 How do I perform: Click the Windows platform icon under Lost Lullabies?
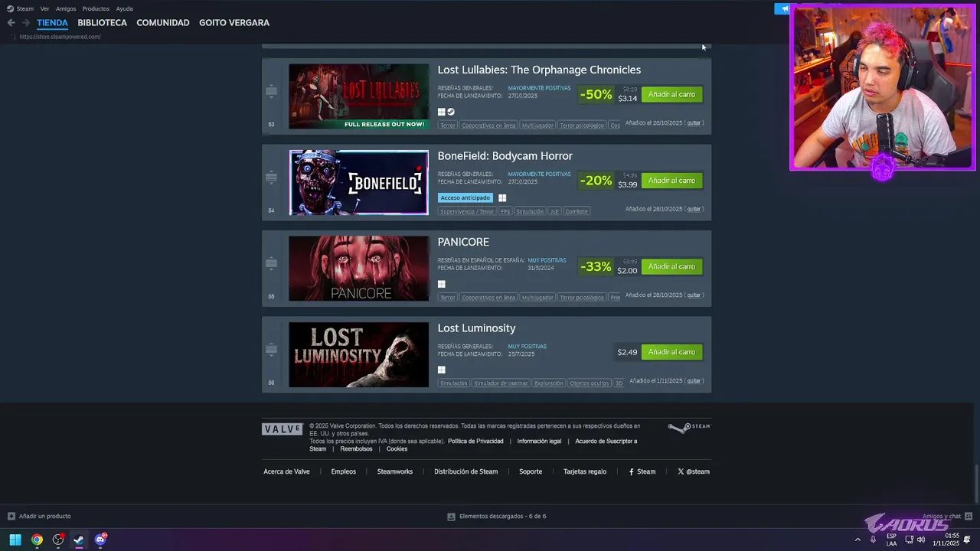coord(442,112)
